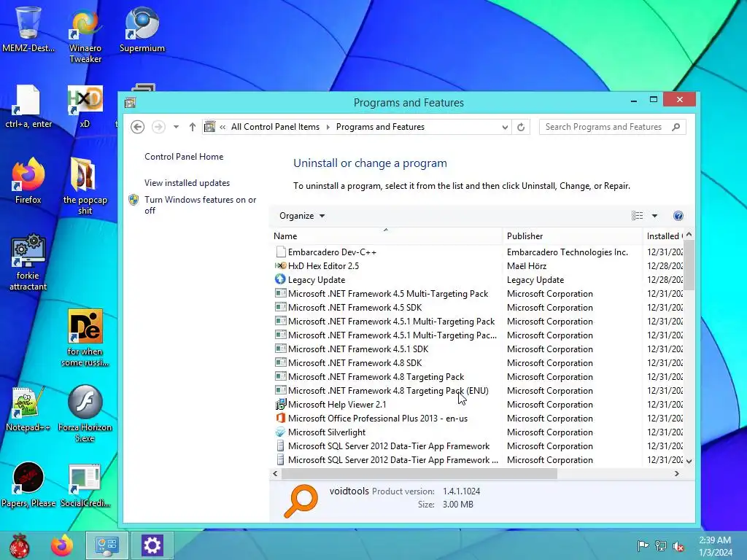Sort by the Publisher column header

pyautogui.click(x=572, y=236)
